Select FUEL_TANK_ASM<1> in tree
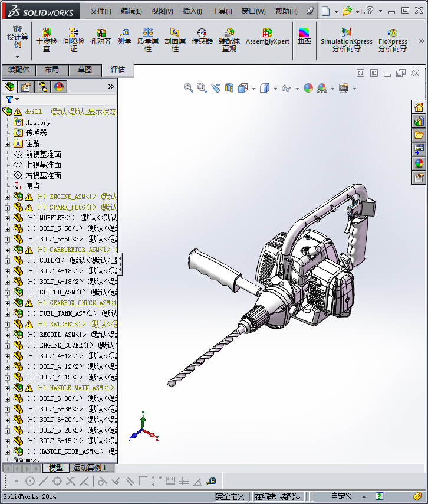This screenshot has width=428, height=504. (x=68, y=313)
